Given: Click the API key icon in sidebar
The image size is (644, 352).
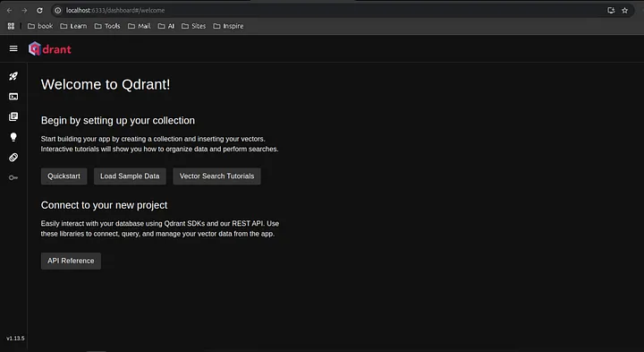Looking at the screenshot, I should (x=13, y=177).
